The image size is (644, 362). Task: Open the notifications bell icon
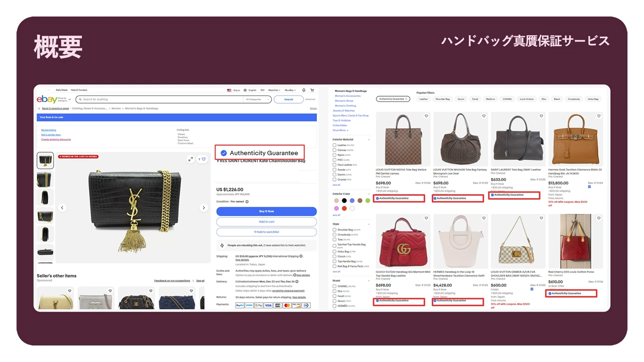[x=304, y=90]
